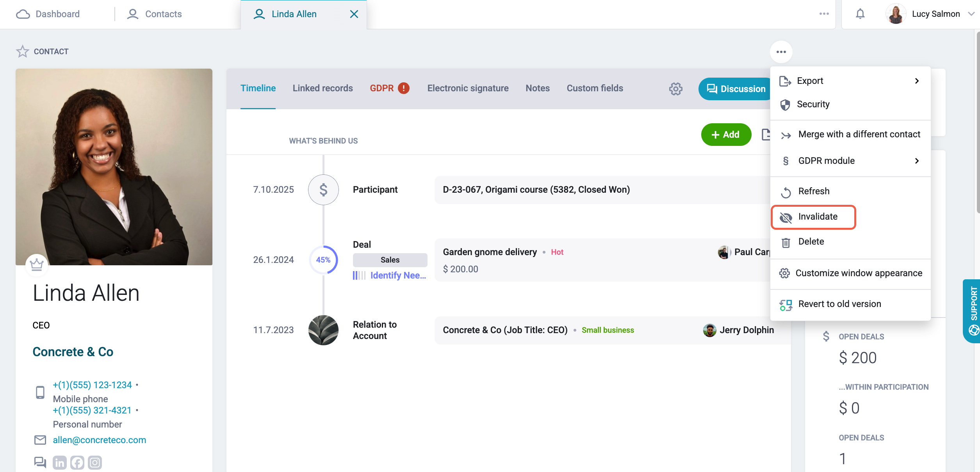This screenshot has width=980, height=472.
Task: Click the Customize window gear icon
Action: pyautogui.click(x=784, y=273)
